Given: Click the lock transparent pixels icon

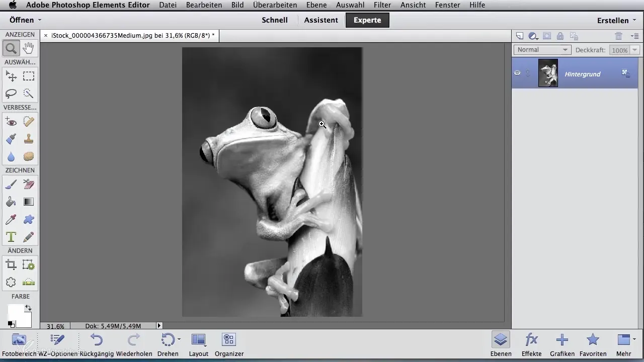Looking at the screenshot, I should coord(574,36).
